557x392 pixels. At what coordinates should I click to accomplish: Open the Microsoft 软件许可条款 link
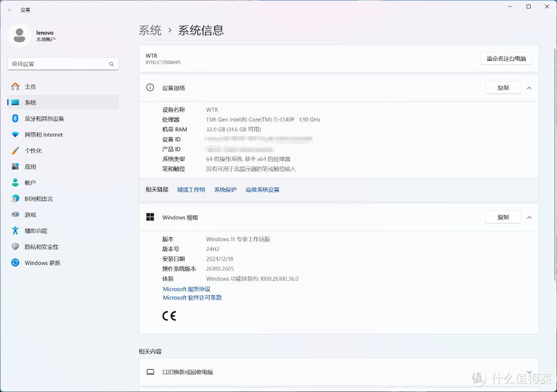point(192,298)
